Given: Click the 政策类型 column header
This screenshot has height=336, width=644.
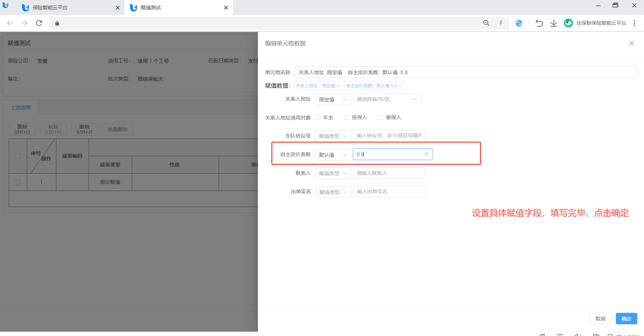Looking at the screenshot, I should (x=110, y=165).
